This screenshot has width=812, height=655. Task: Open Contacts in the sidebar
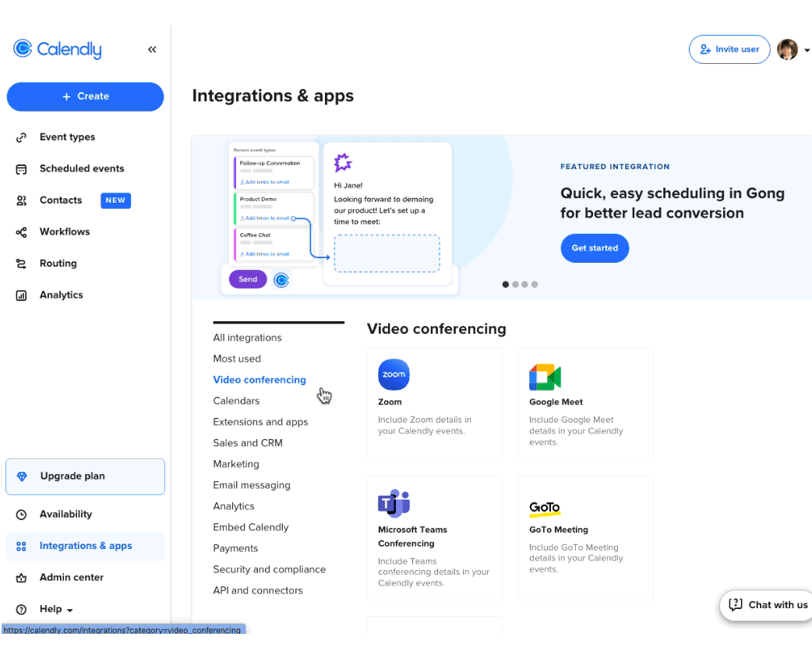tap(61, 200)
